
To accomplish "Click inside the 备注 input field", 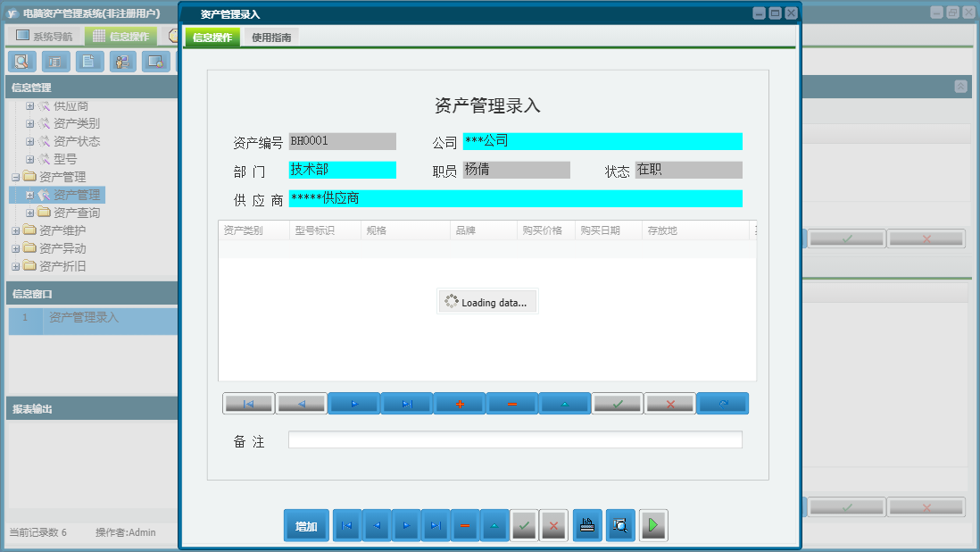I will [514, 439].
